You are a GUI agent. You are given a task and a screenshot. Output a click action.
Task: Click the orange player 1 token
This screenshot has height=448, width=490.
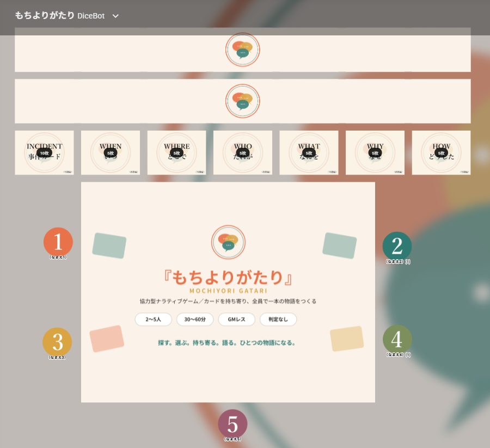click(x=58, y=242)
